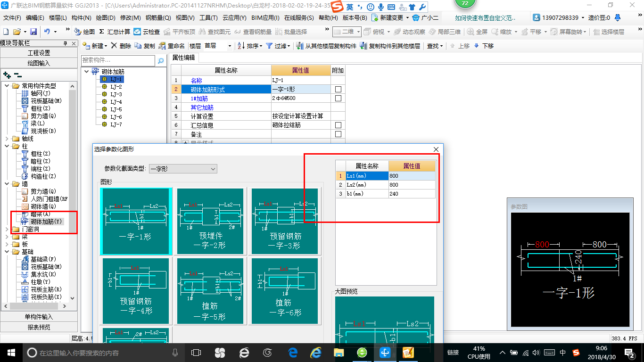Collapse the 常用构件类型 tree node

click(7, 86)
